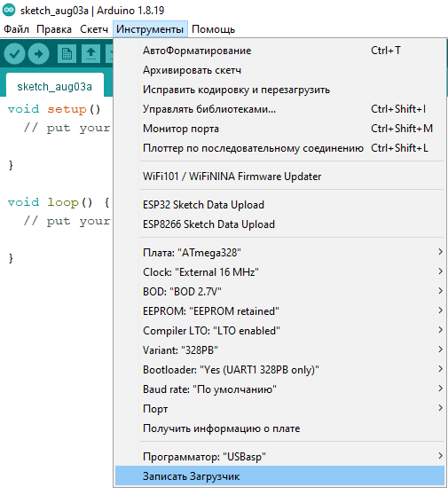This screenshot has height=495, width=448.
Task: Close the Инструменты menu
Action: [150, 29]
